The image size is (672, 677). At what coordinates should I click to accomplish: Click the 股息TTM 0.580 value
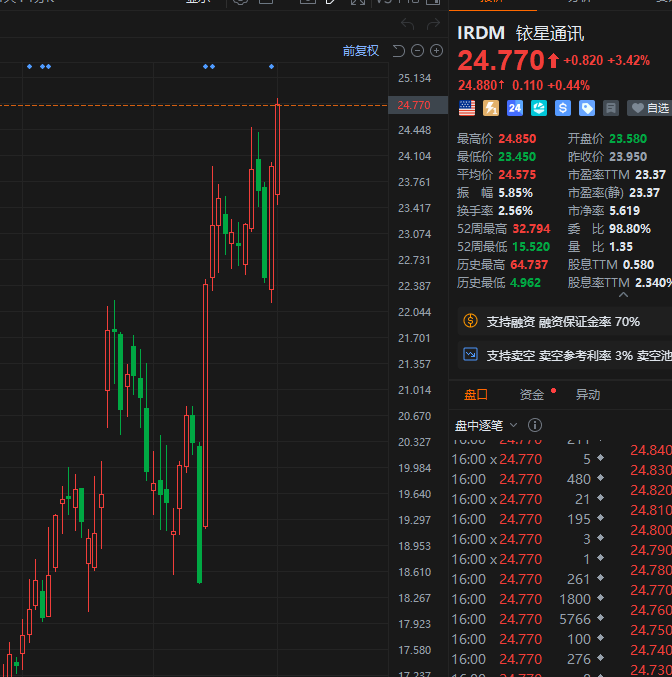coord(638,265)
